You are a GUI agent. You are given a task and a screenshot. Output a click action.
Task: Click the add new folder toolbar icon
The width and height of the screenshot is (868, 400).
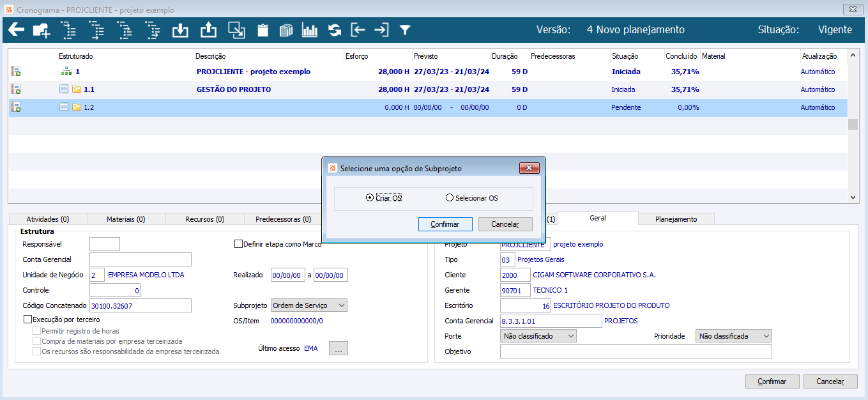(x=42, y=30)
